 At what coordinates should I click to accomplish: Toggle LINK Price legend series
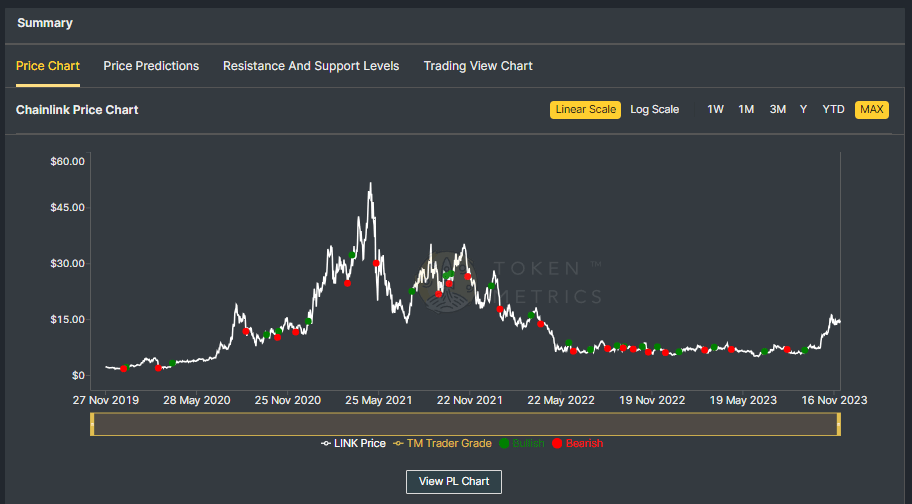point(354,444)
